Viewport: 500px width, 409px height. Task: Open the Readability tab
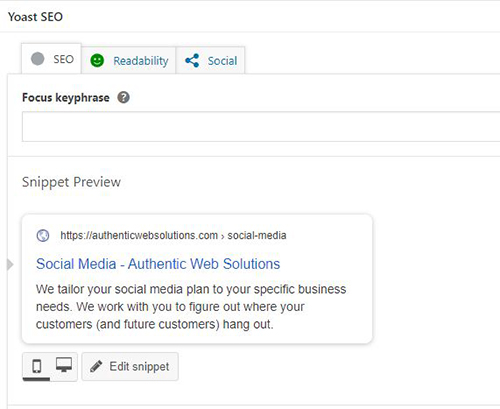pos(129,60)
